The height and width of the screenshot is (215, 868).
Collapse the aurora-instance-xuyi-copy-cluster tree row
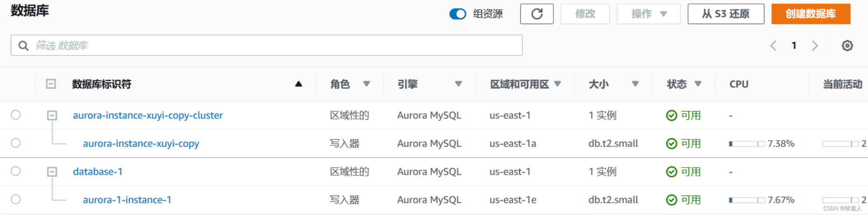tap(52, 115)
